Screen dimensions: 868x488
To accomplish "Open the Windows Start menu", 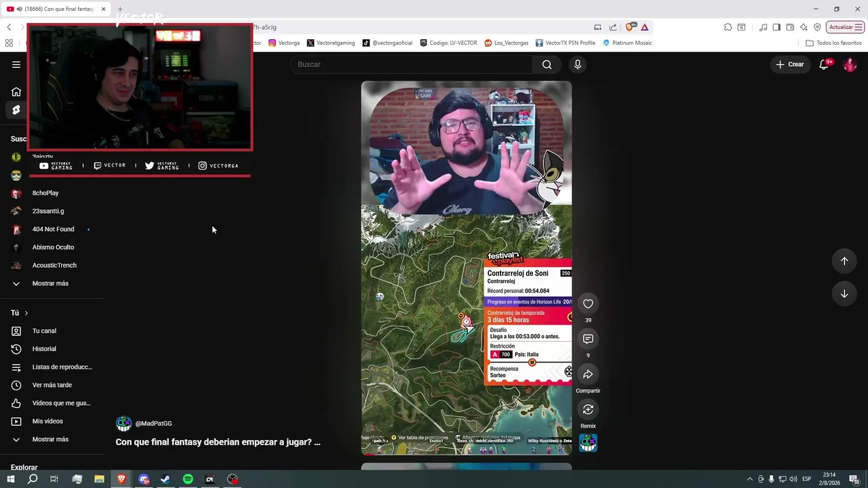I will click(10, 479).
